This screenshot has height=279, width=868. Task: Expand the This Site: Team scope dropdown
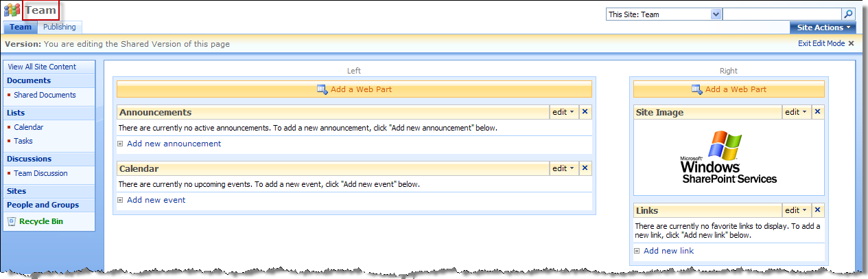click(716, 14)
